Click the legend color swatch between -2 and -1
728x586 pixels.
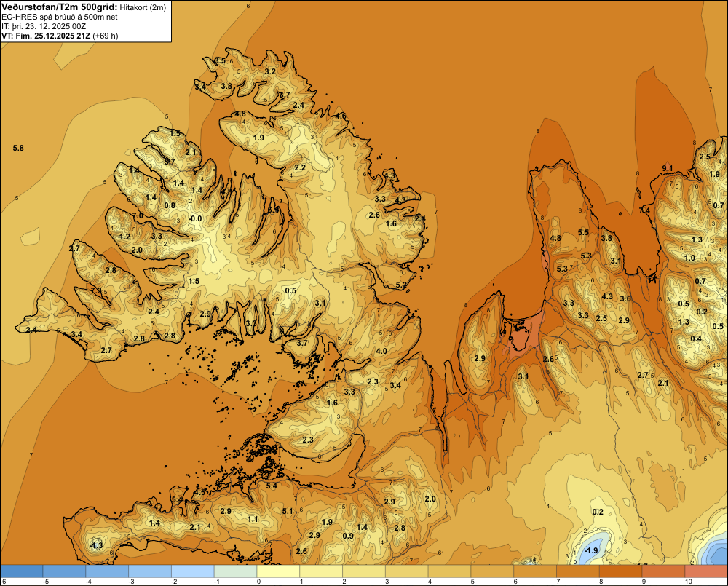pyautogui.click(x=193, y=571)
